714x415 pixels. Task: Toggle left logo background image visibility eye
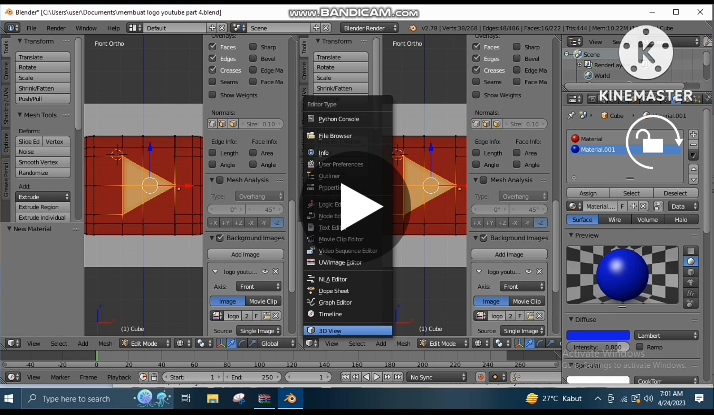pos(265,272)
